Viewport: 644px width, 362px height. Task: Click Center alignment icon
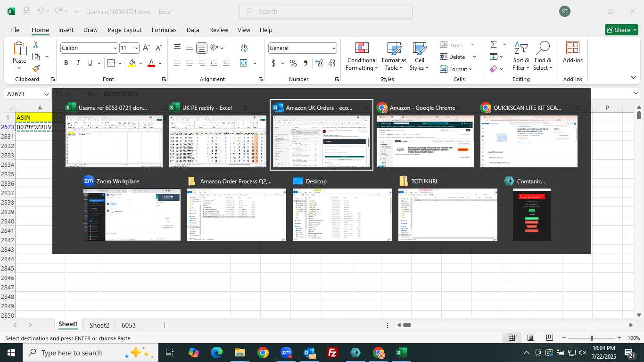(x=189, y=63)
